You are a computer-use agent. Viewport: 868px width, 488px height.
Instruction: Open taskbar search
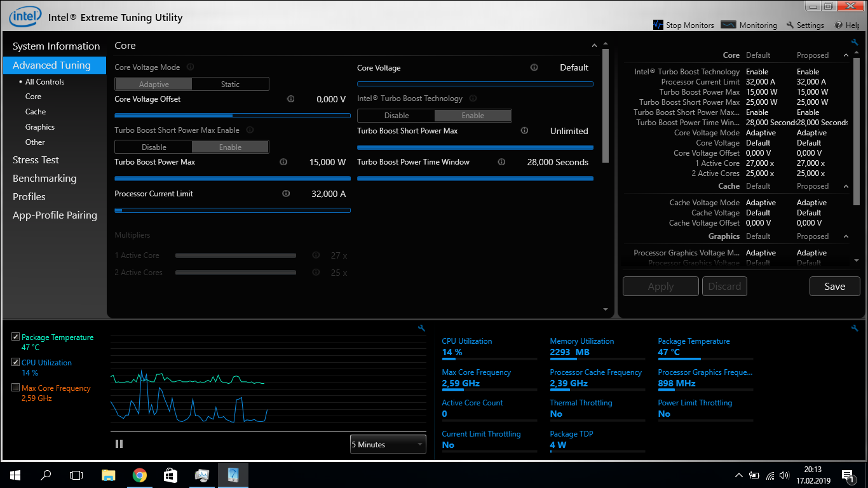[x=46, y=475]
